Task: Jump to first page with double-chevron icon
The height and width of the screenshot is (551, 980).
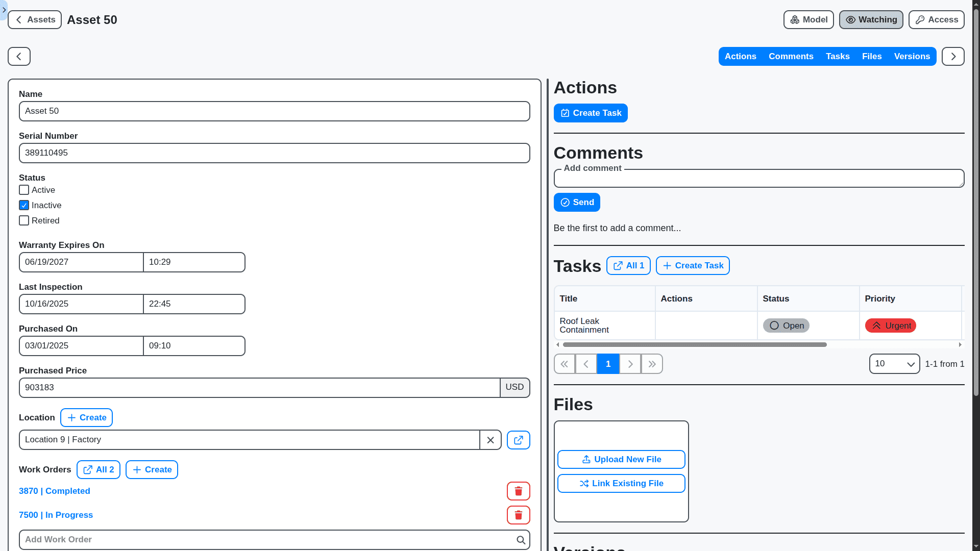Action: click(564, 364)
